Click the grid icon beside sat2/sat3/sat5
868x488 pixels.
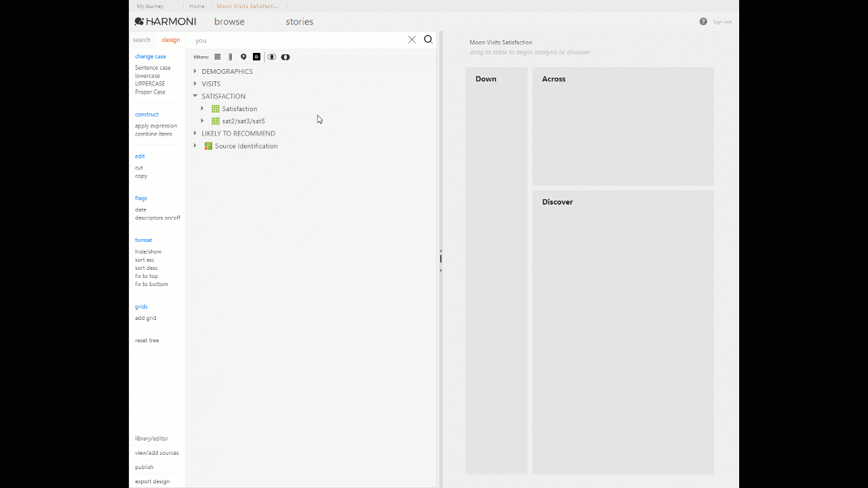tap(216, 121)
